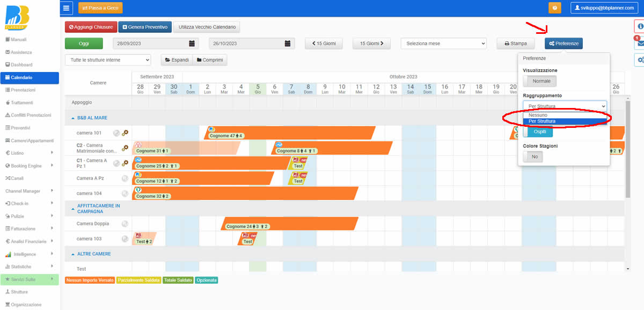Open the Seleziona mese dropdown
This screenshot has height=310, width=644.
click(443, 44)
